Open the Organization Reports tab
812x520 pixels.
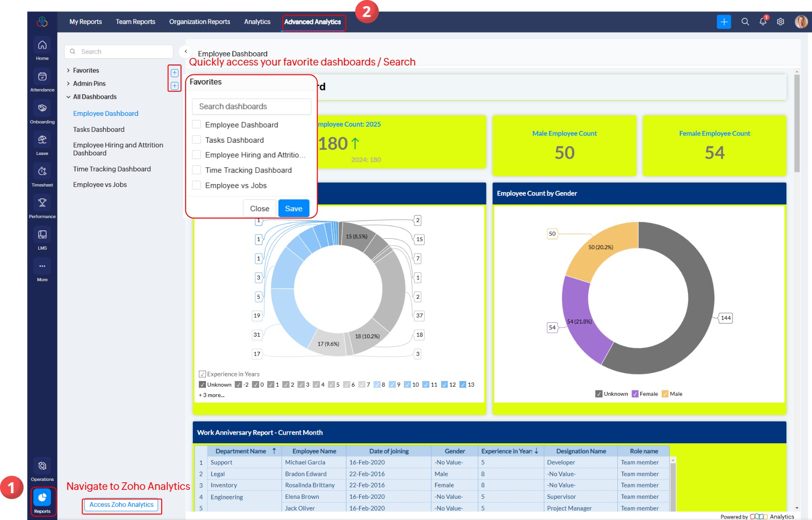coord(199,22)
